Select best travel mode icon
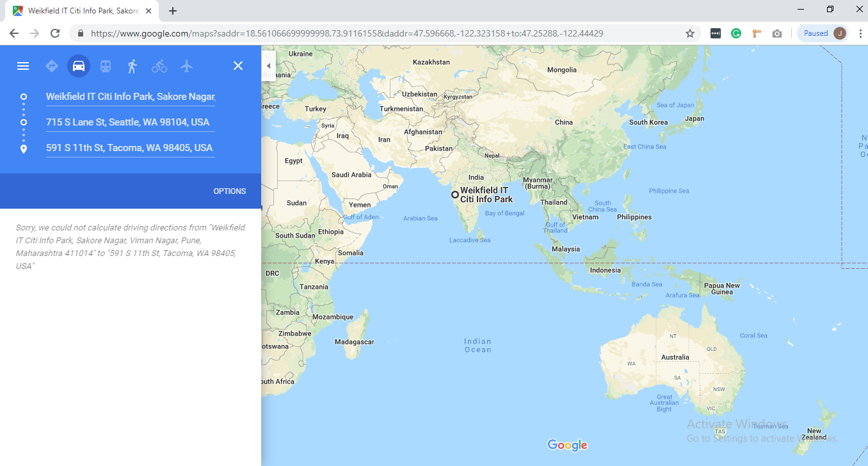 point(52,66)
